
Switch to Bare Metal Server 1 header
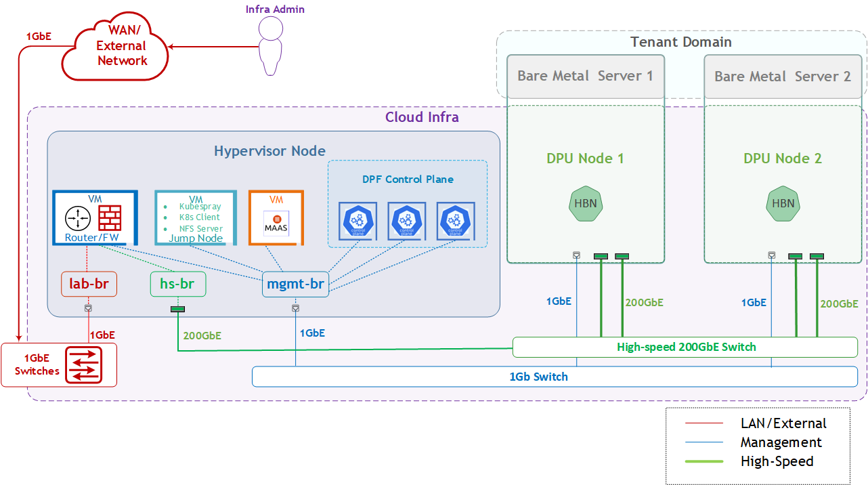[x=584, y=76]
